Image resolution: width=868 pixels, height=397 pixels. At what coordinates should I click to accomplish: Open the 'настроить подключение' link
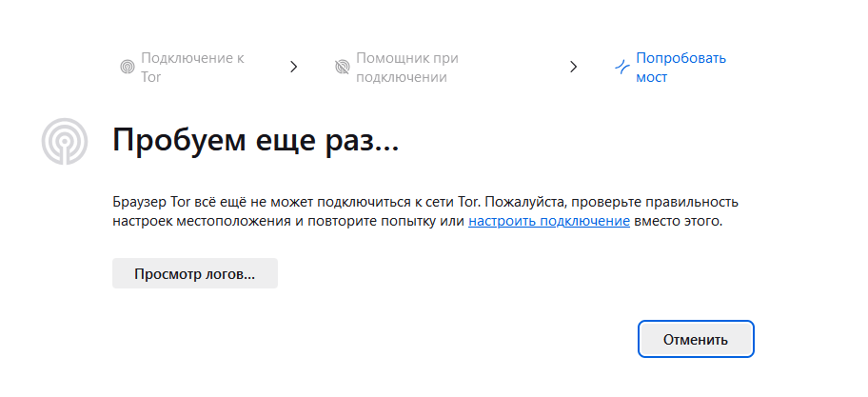coord(549,222)
